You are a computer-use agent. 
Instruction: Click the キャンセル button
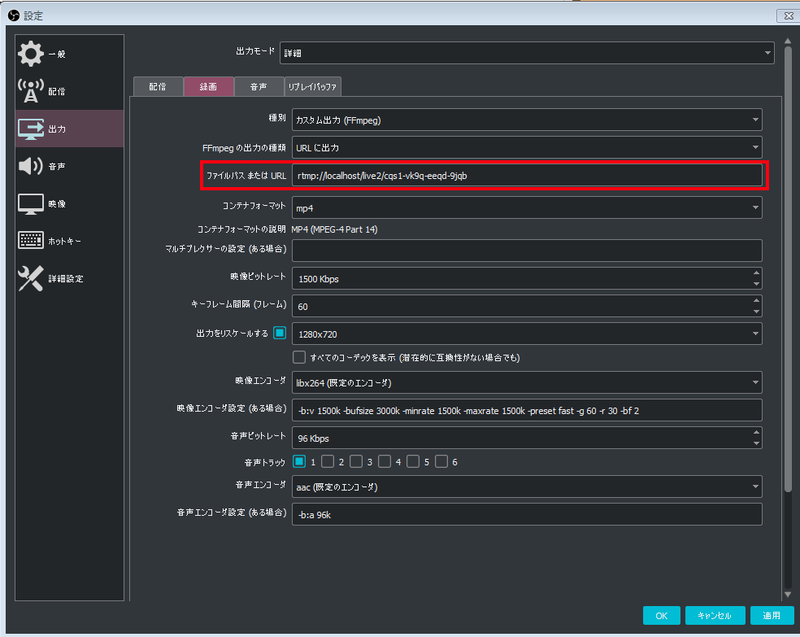[715, 616]
